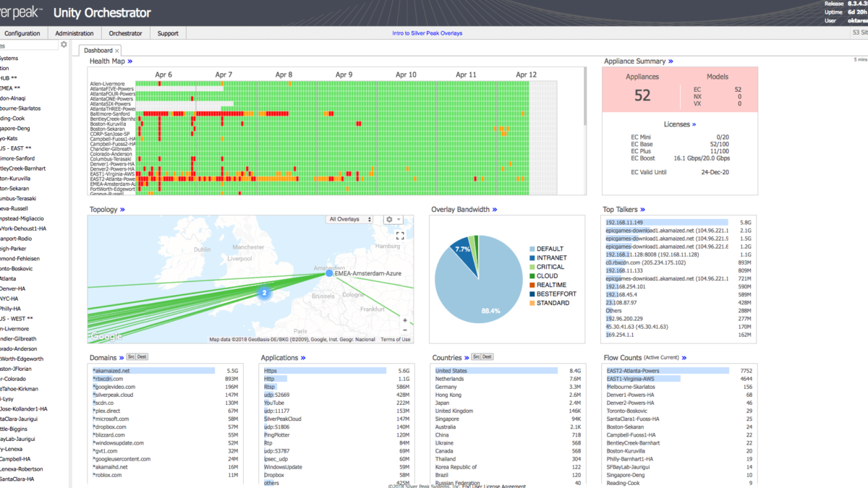868x488 pixels.
Task: Expand Health Map via the double-arrow icon
Action: [130, 61]
